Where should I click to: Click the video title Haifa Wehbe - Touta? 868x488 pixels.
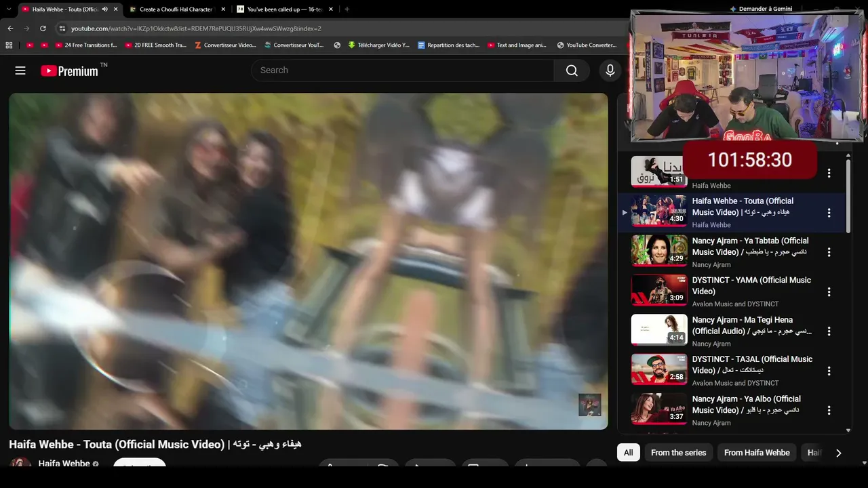point(155,445)
